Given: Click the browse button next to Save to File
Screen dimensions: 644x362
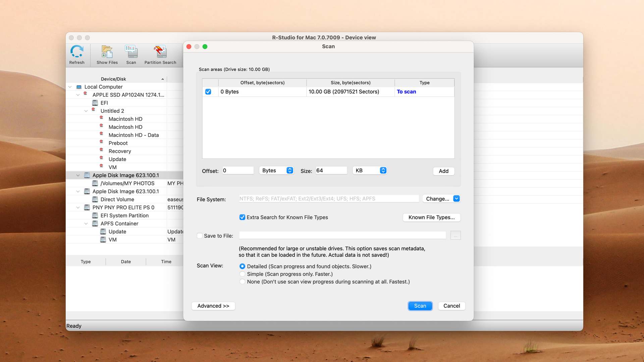Looking at the screenshot, I should 455,236.
